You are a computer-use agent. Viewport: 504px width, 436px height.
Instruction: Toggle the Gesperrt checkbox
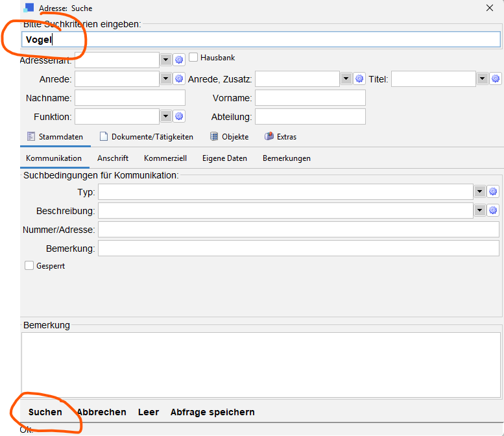tap(29, 265)
